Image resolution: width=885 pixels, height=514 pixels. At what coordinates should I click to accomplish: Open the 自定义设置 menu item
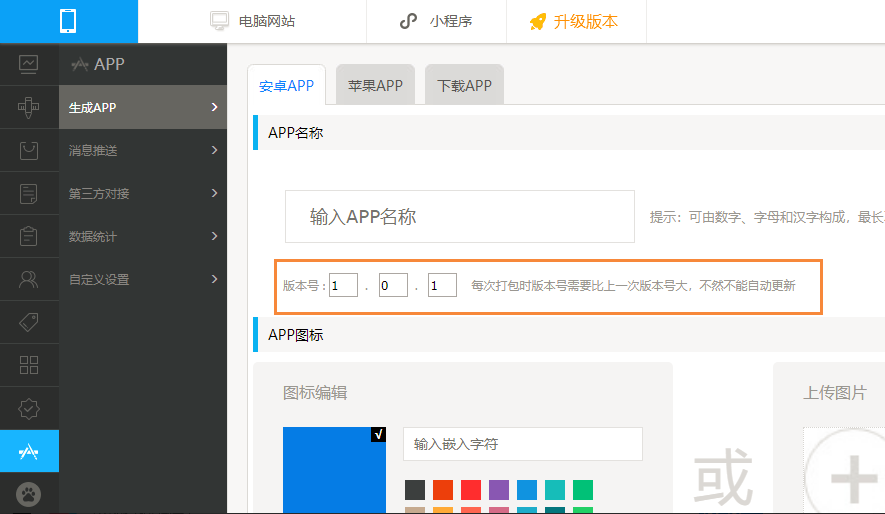click(143, 279)
